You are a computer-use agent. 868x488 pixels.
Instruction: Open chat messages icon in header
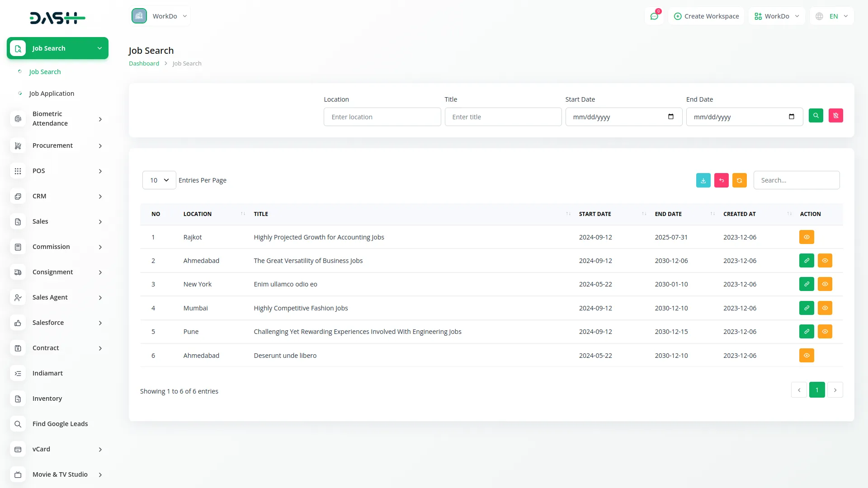pos(654,16)
